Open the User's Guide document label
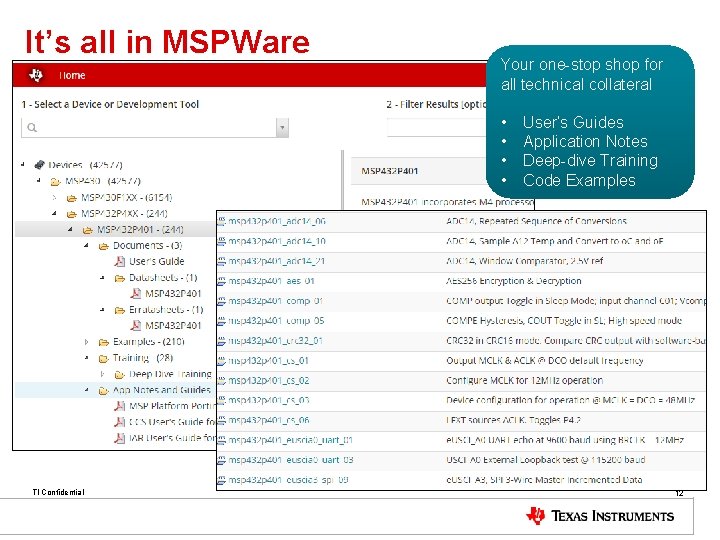 (x=157, y=261)
